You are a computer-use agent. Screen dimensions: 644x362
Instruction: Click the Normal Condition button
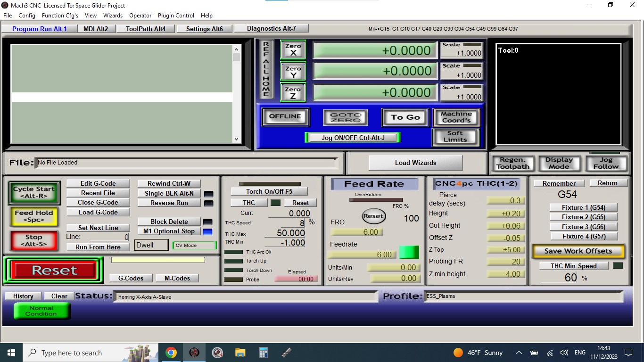point(42,311)
